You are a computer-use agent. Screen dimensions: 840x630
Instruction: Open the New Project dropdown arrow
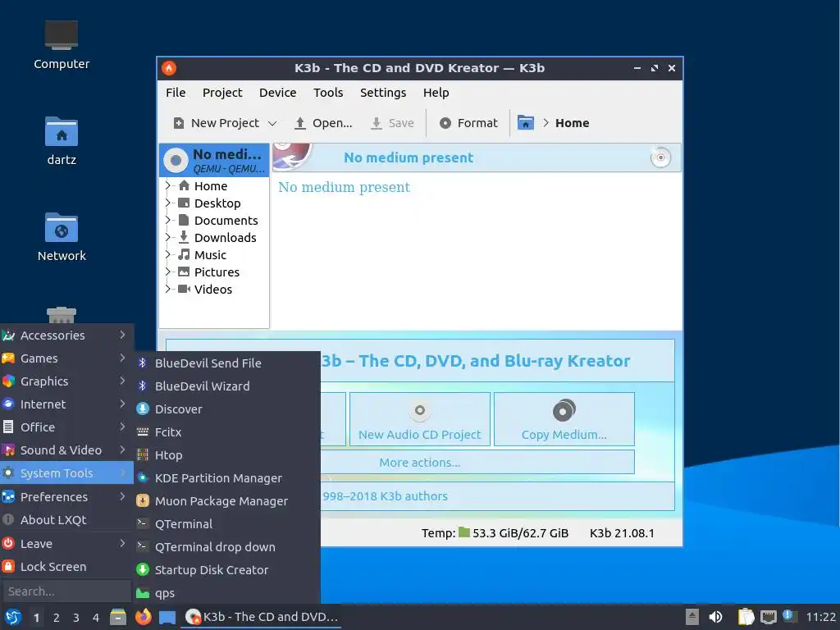coord(272,123)
